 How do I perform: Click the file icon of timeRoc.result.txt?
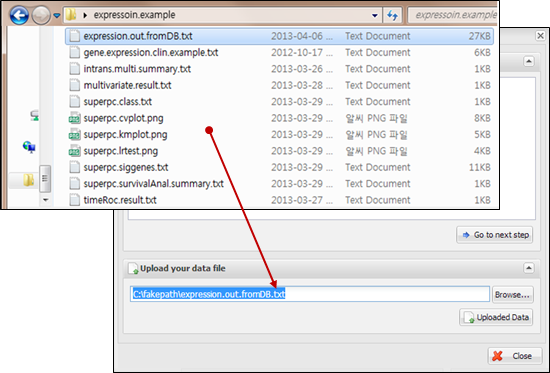tap(74, 200)
